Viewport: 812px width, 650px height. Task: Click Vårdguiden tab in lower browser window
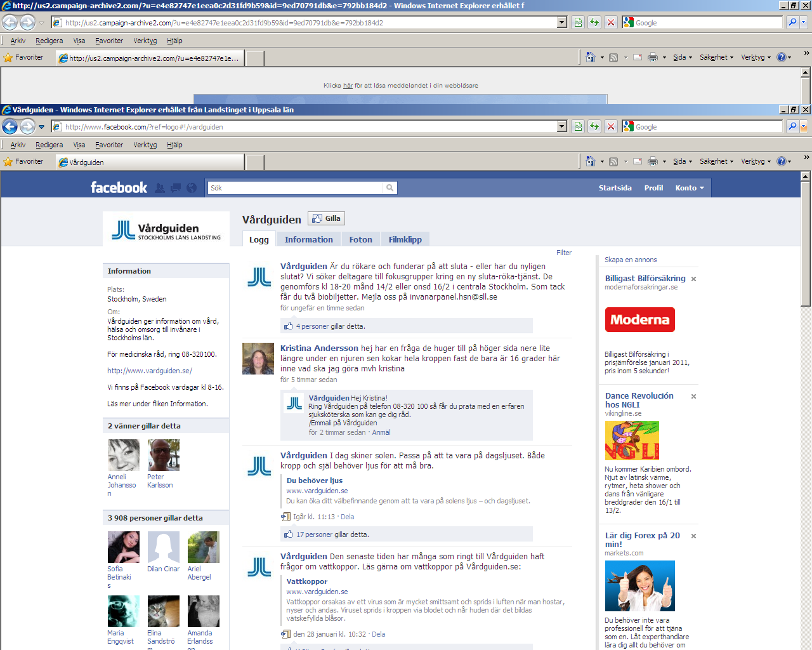point(150,162)
